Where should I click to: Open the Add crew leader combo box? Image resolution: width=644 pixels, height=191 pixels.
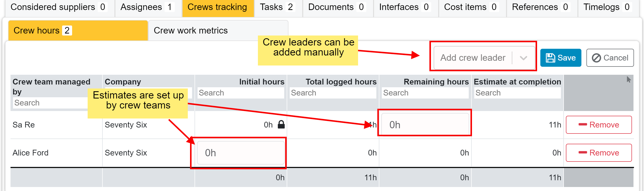tap(484, 58)
